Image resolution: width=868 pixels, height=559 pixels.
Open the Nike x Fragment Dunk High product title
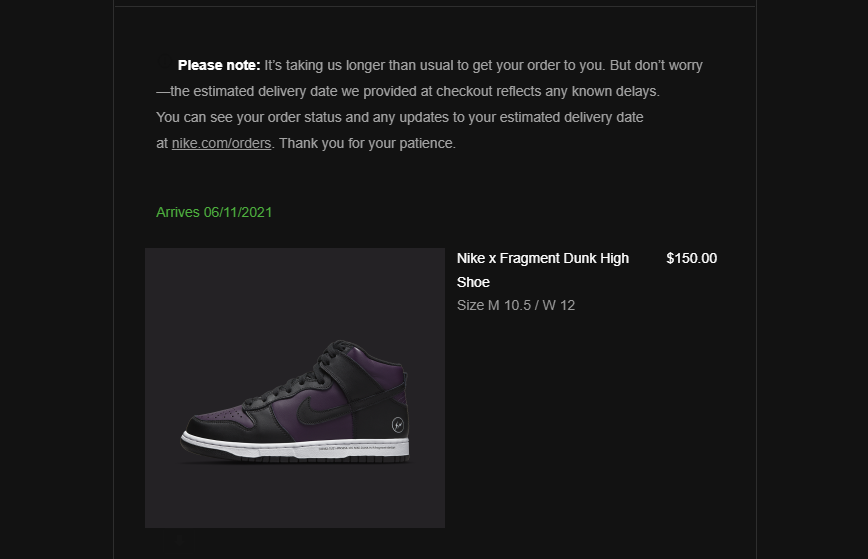tap(542, 258)
